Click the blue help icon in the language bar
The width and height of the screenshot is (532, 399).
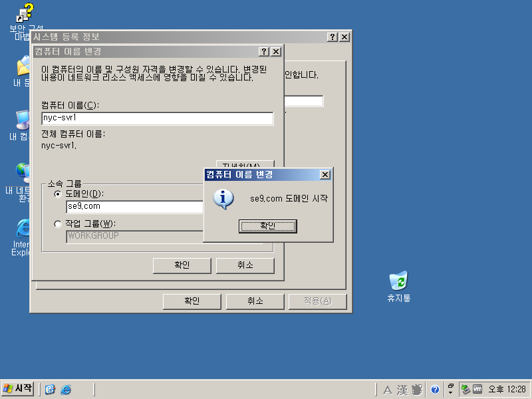435,390
